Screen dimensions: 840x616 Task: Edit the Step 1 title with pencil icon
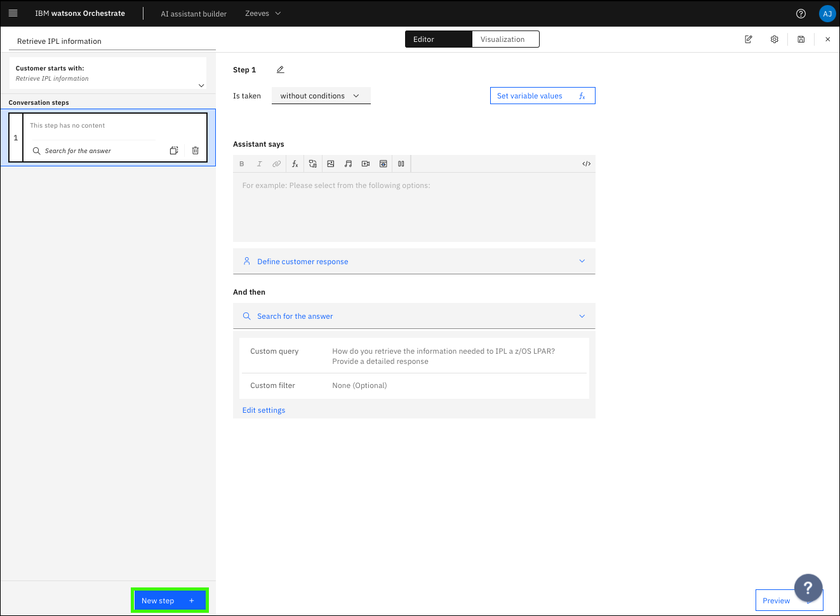[x=280, y=70]
